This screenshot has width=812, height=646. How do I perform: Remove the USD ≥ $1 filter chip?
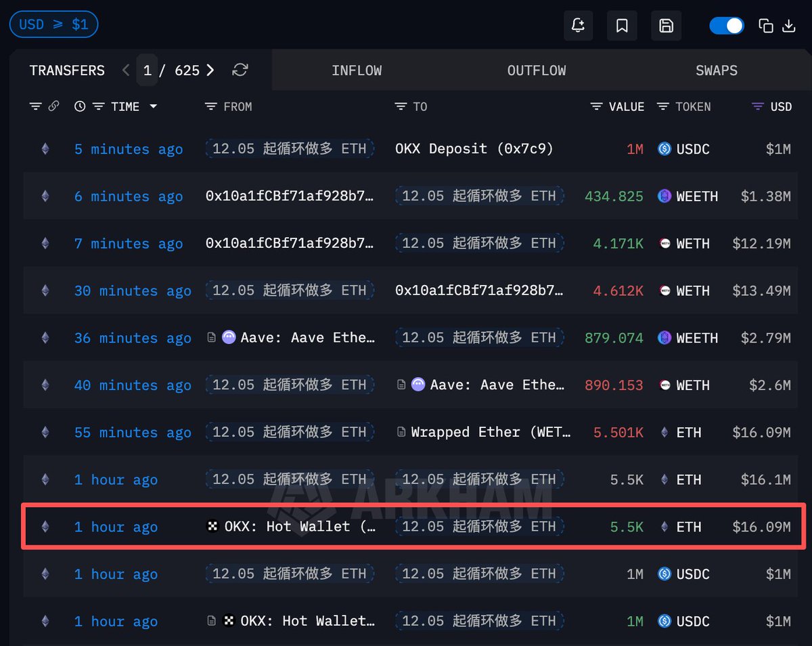(53, 24)
